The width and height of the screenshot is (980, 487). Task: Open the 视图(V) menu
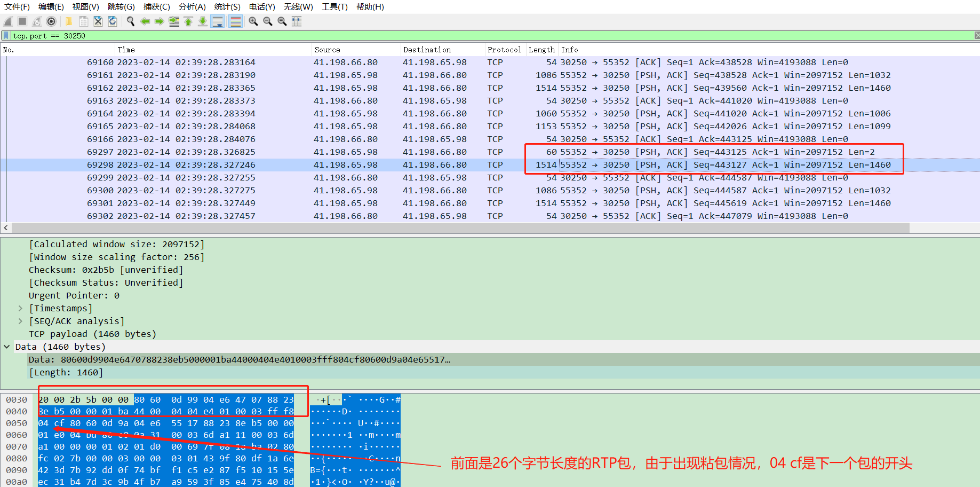pyautogui.click(x=86, y=7)
